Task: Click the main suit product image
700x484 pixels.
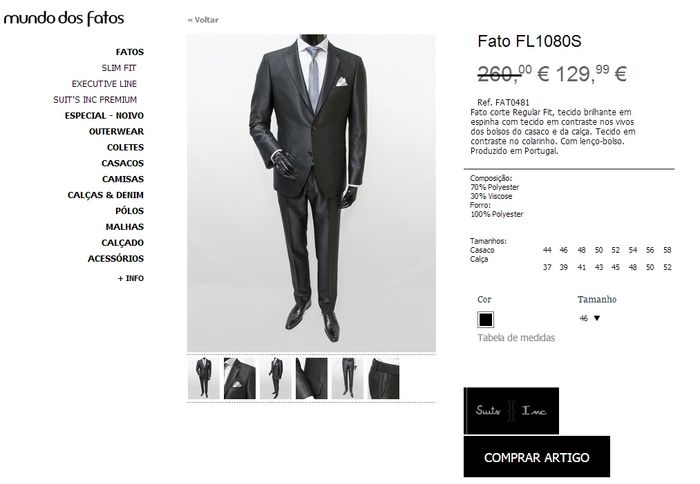Action: 311,193
